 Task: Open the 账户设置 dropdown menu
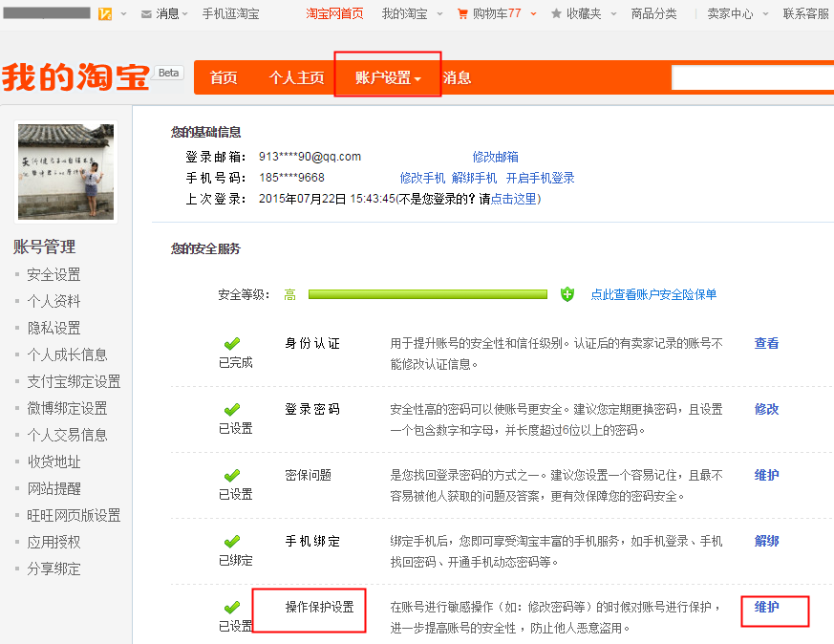[388, 77]
